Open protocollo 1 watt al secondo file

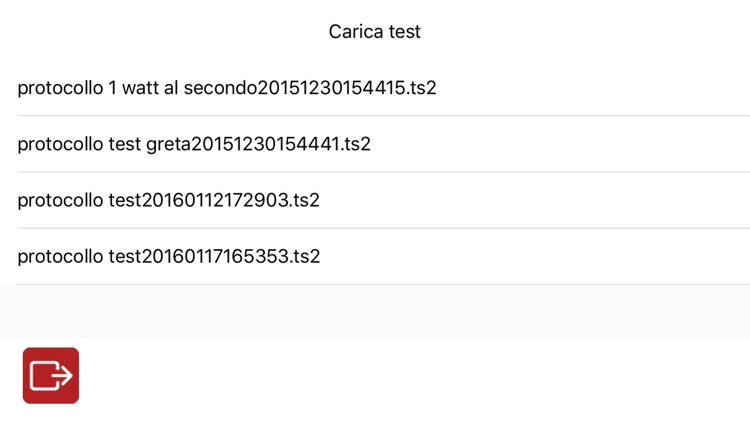(x=227, y=88)
